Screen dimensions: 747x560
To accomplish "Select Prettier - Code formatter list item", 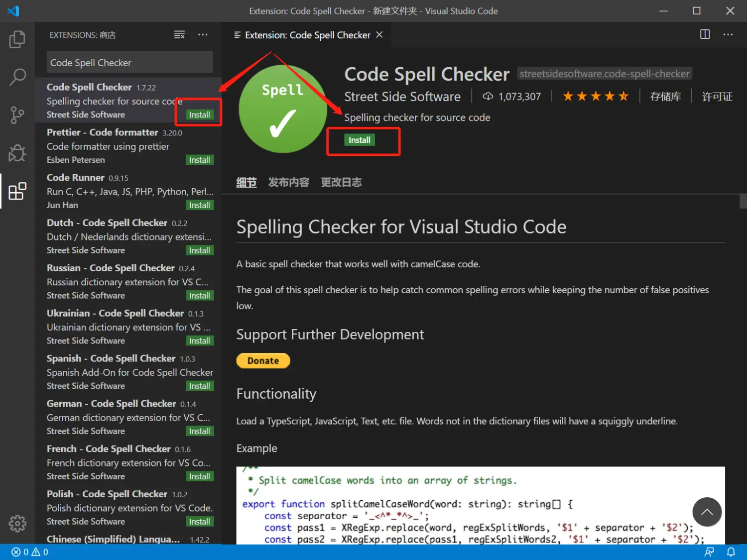I will click(x=128, y=145).
